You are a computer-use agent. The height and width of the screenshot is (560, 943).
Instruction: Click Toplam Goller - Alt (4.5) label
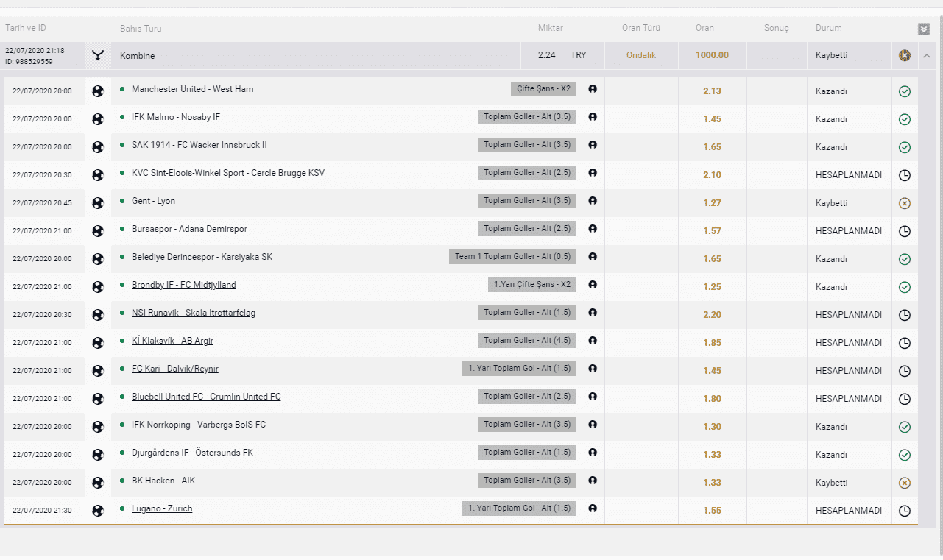(527, 341)
